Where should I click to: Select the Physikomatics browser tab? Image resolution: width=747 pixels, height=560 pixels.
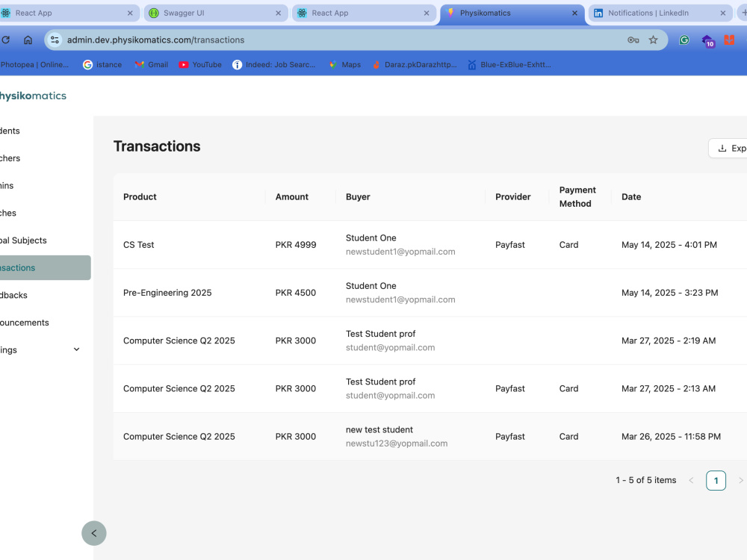[x=512, y=13]
